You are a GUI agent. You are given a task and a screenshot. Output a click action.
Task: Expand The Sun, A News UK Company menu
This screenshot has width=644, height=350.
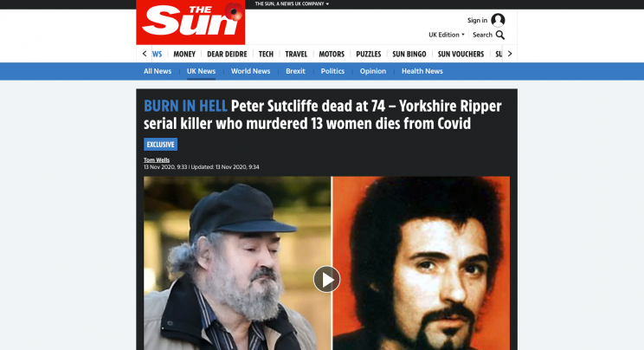tap(292, 3)
